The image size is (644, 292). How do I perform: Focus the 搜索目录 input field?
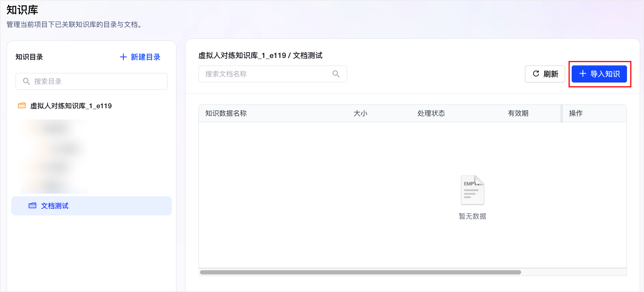click(91, 81)
